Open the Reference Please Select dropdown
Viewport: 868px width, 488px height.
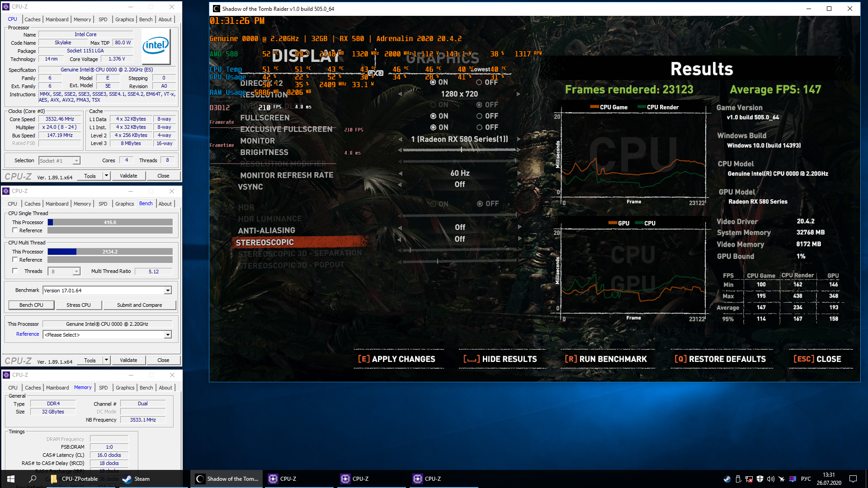pyautogui.click(x=168, y=335)
